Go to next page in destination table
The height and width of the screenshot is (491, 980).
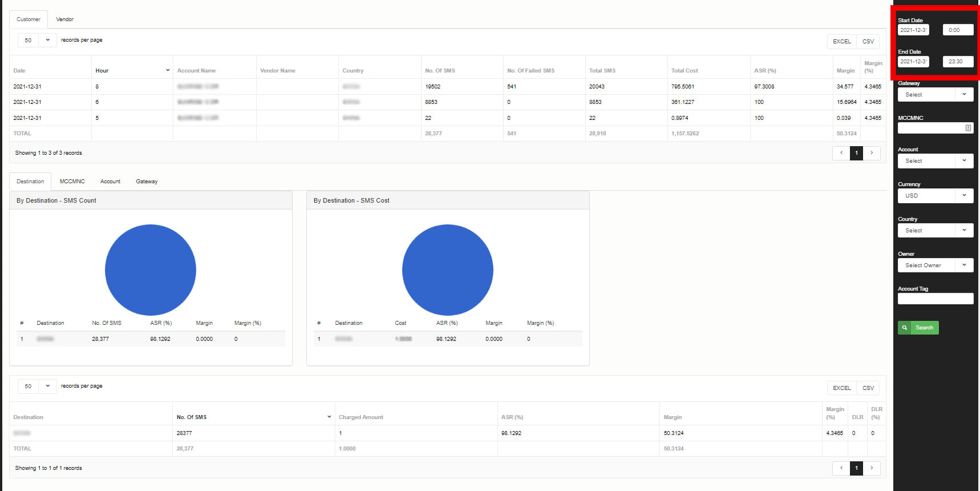(x=872, y=468)
